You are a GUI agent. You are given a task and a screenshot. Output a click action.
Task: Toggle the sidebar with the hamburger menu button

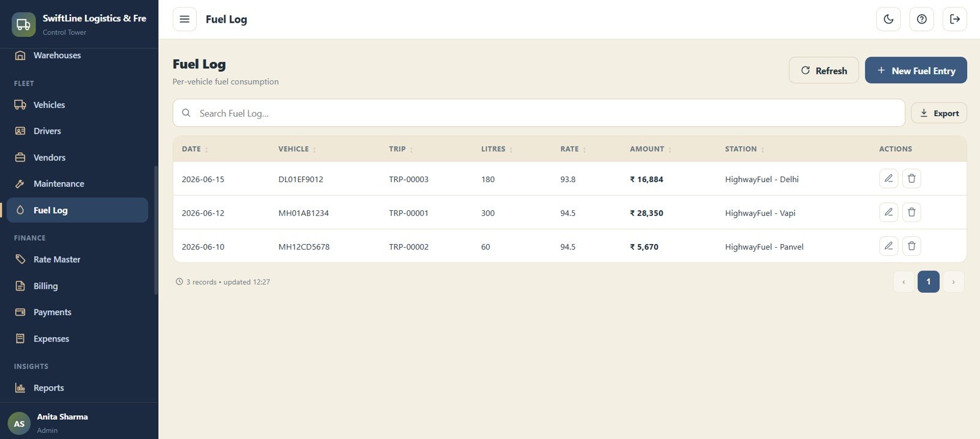[x=184, y=19]
